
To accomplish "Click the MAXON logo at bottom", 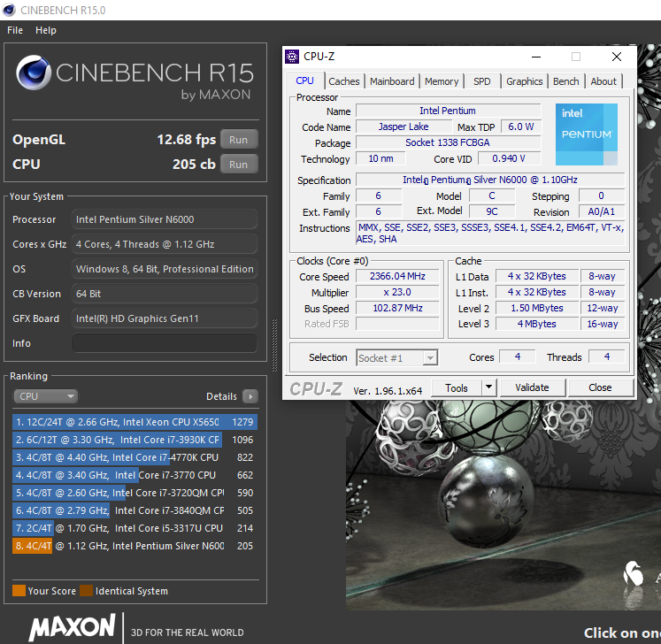I will (72, 626).
